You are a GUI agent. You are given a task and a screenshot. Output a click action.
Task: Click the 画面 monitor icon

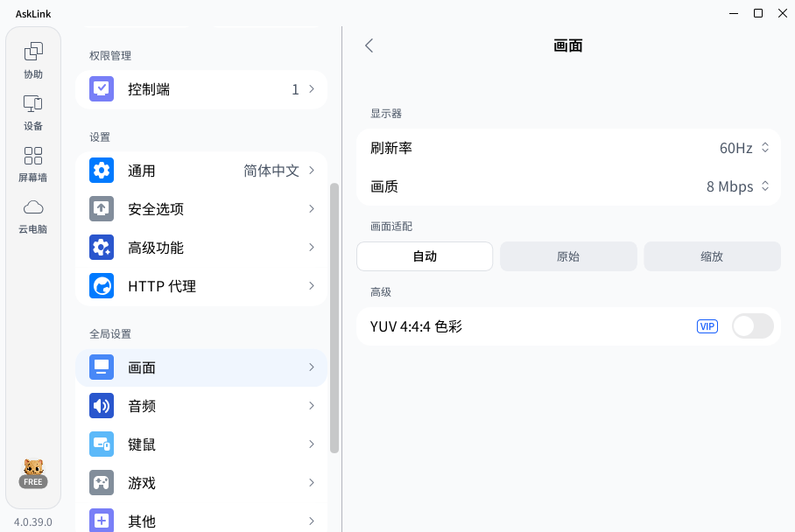(102, 367)
